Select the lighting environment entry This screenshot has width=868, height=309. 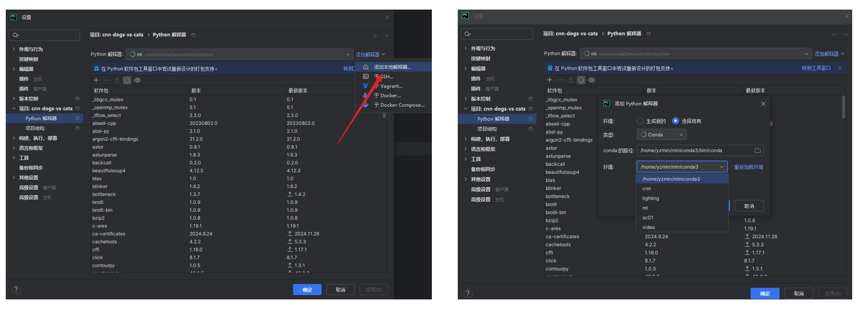point(651,198)
